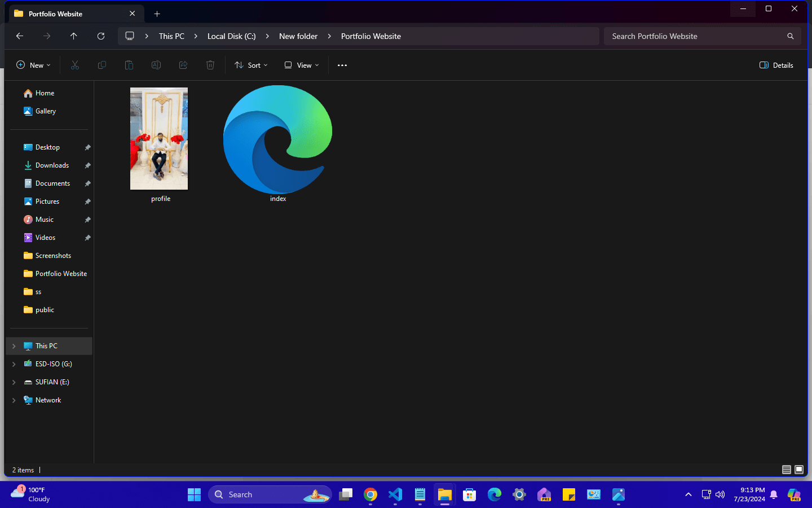This screenshot has height=508, width=812.
Task: Switch to details list view icon
Action: click(x=787, y=470)
